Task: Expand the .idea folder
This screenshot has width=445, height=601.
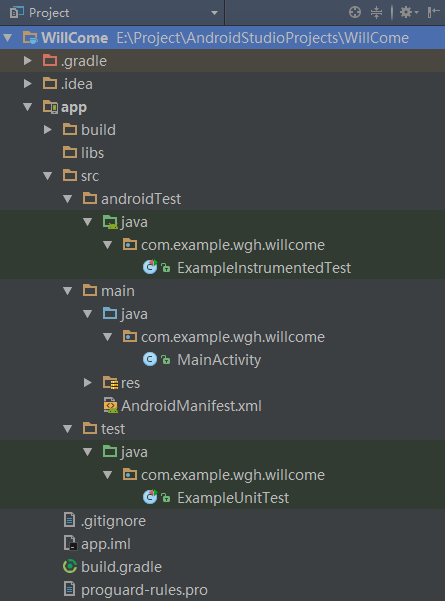Action: click(28, 84)
